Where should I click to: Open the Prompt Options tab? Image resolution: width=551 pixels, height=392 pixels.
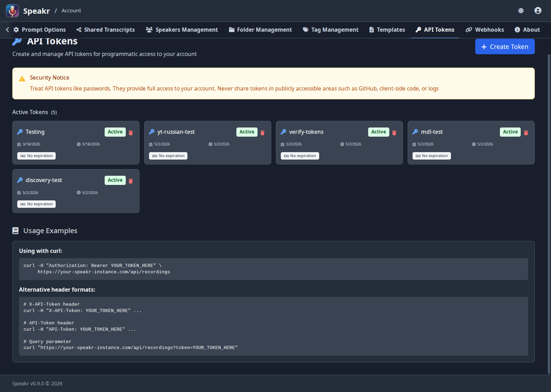[39, 30]
